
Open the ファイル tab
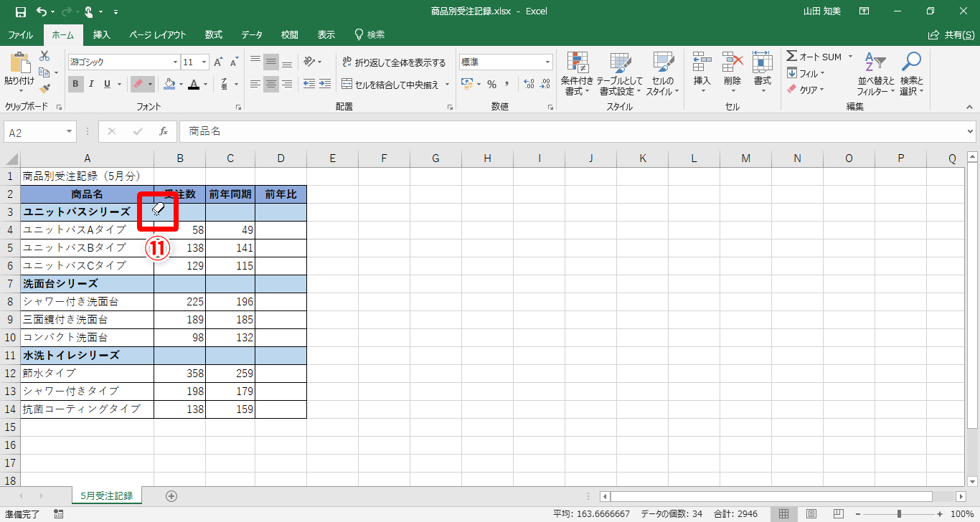pyautogui.click(x=21, y=34)
